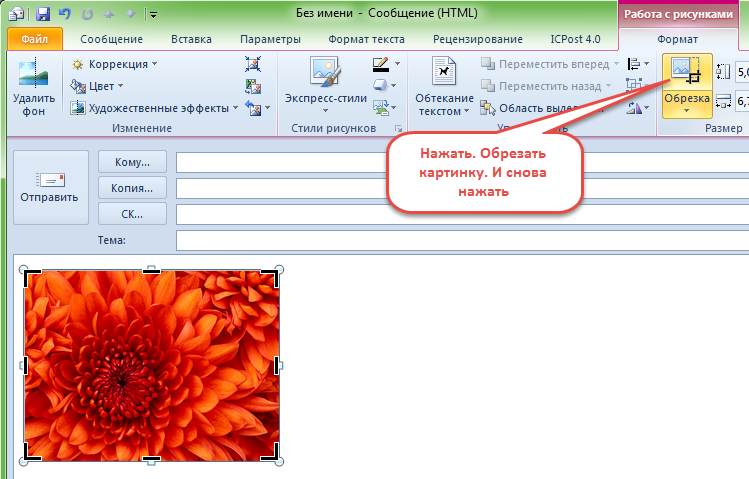The height and width of the screenshot is (479, 749).
Task: Expand the Picture Border dropdown arrow
Action: coord(397,64)
